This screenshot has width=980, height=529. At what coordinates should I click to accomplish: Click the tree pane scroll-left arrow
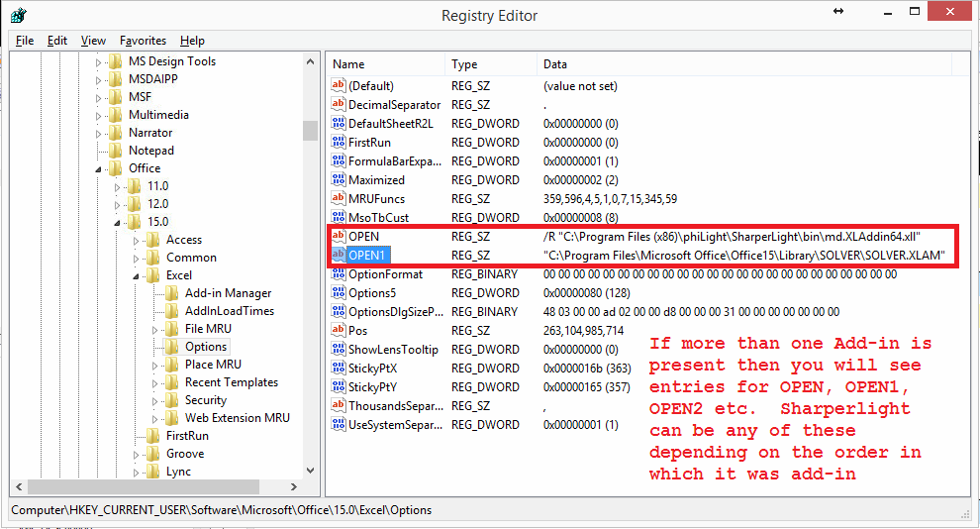(19, 486)
